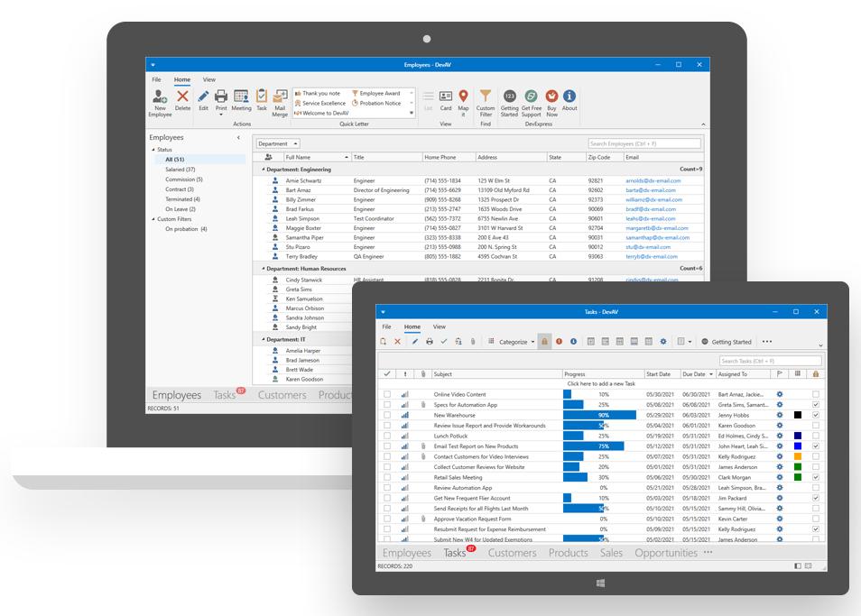861x616 pixels.
Task: Open File menu in Employees window
Action: tap(156, 79)
